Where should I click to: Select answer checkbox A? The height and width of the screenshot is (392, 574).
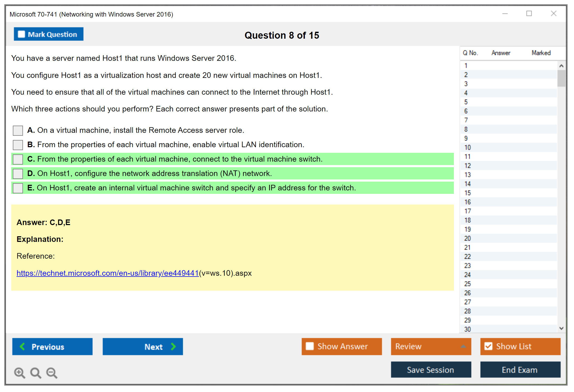pyautogui.click(x=18, y=130)
